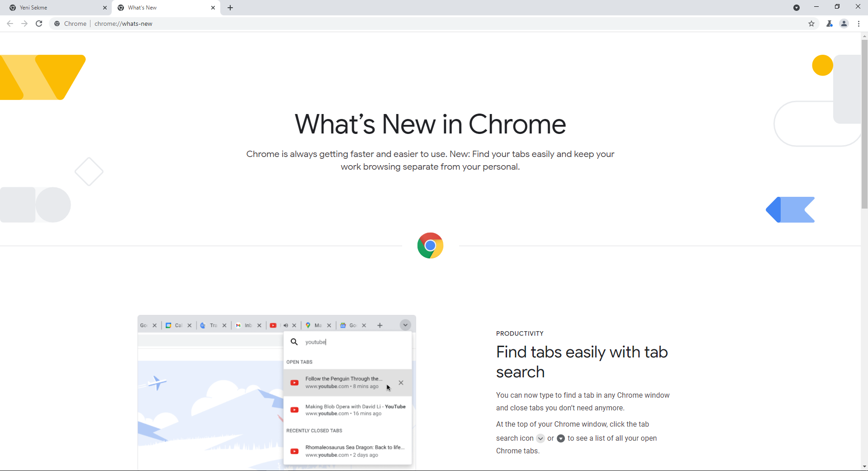This screenshot has width=868, height=471.
Task: Click the outlined chevron tab search icon in text
Action: click(541, 438)
